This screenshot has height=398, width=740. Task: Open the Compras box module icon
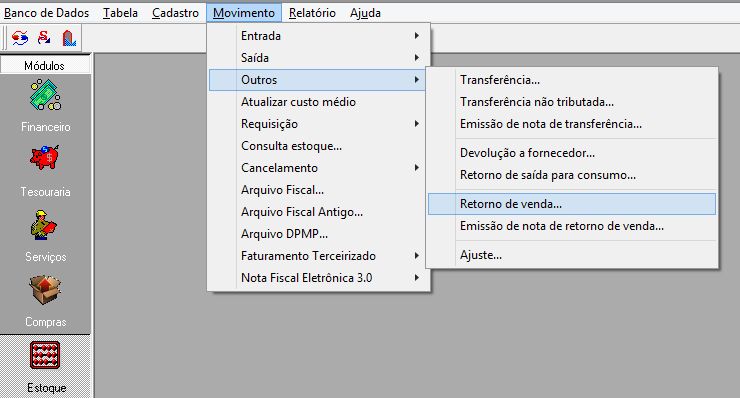pyautogui.click(x=45, y=289)
